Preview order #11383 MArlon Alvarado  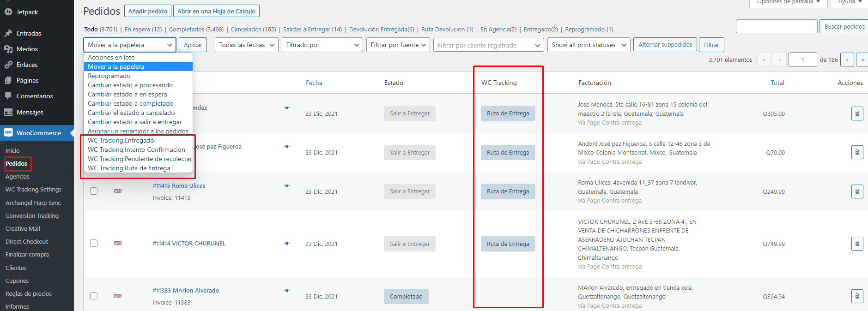tap(287, 291)
